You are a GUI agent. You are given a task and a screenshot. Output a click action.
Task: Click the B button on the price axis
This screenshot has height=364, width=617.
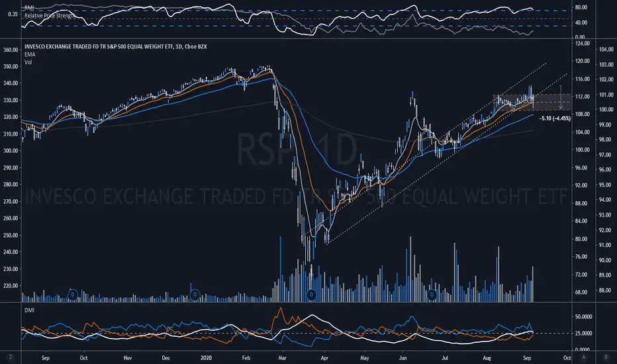[x=606, y=357]
